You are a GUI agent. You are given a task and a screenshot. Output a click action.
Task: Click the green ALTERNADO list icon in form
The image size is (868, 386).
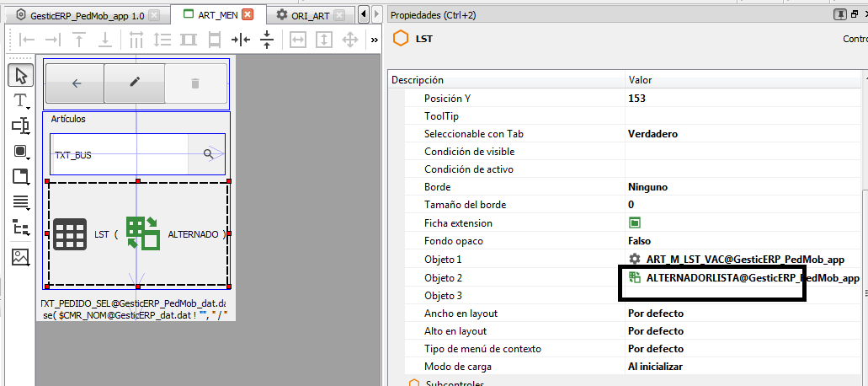click(x=143, y=233)
